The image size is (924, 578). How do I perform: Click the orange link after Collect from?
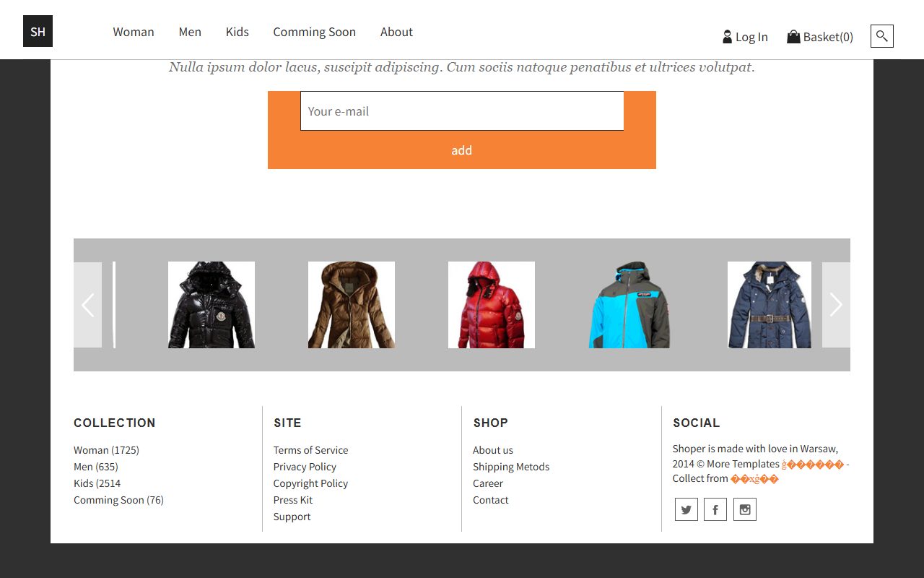(x=755, y=478)
